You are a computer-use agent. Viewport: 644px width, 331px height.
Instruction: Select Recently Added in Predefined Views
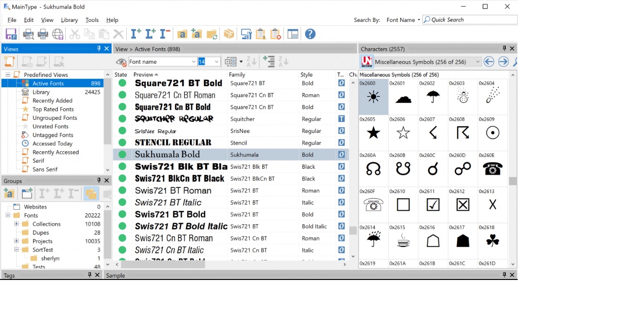[x=52, y=101]
